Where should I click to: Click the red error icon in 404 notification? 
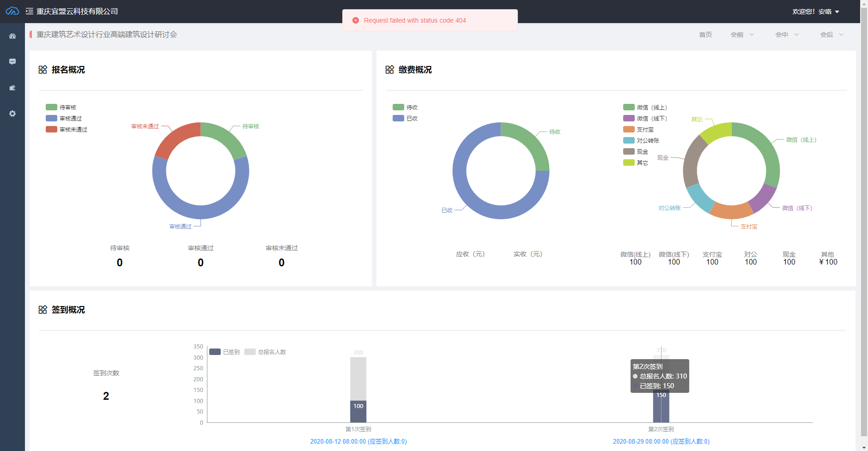point(356,20)
